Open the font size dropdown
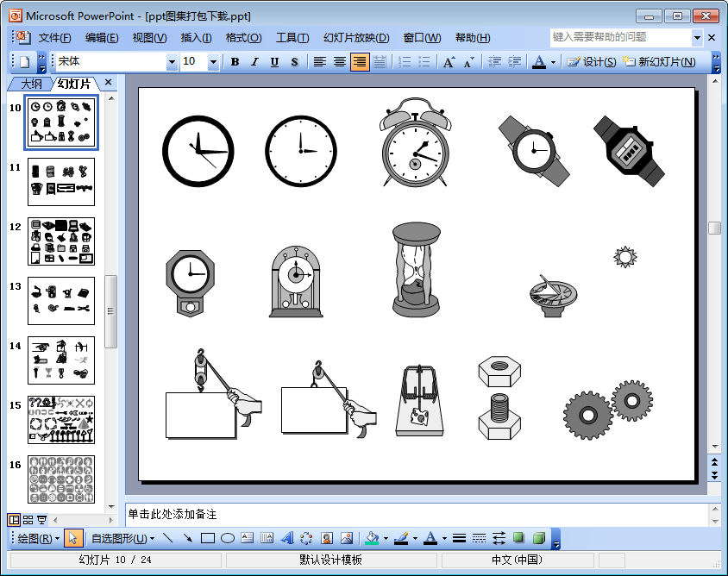This screenshot has width=728, height=576. click(x=213, y=62)
